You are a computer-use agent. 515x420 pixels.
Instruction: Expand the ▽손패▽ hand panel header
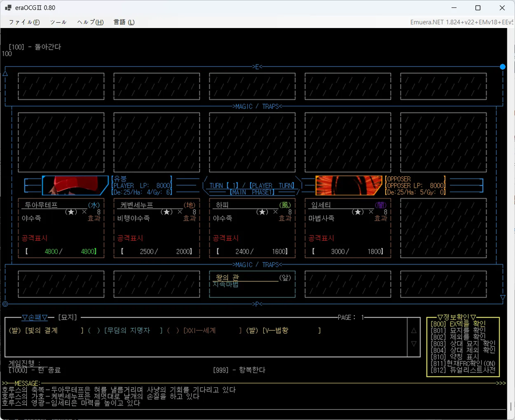coord(34,317)
